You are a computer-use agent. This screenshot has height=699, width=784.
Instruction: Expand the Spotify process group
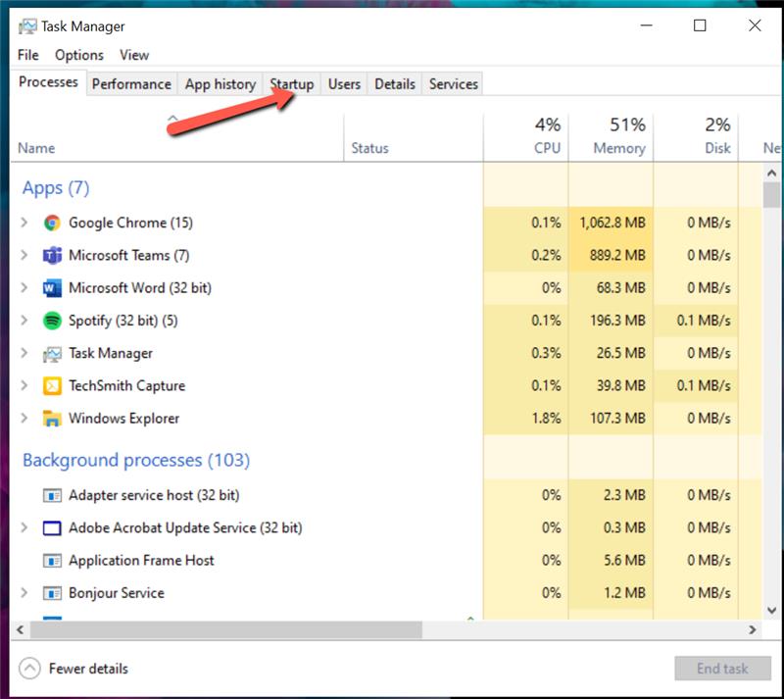[24, 321]
